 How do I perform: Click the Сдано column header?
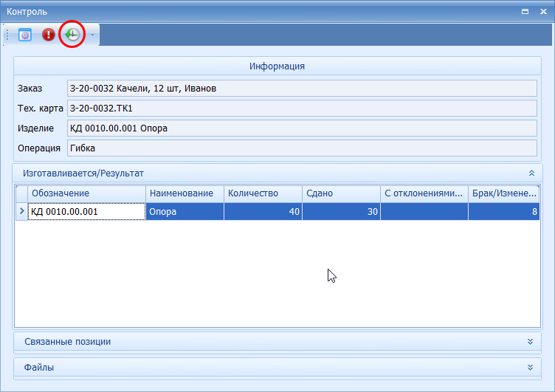click(340, 193)
